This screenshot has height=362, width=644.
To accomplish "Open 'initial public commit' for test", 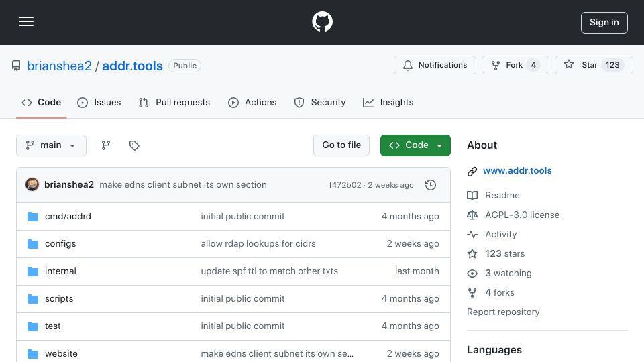I will click(243, 326).
